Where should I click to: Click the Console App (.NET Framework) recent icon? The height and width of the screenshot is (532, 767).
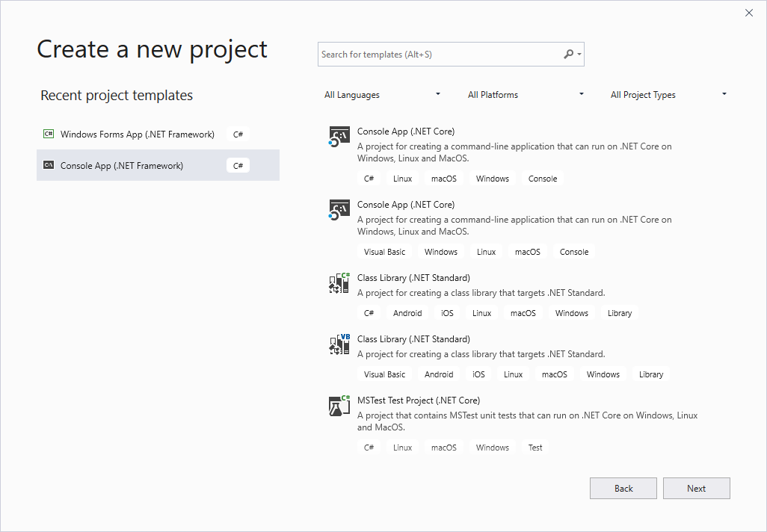(x=49, y=165)
